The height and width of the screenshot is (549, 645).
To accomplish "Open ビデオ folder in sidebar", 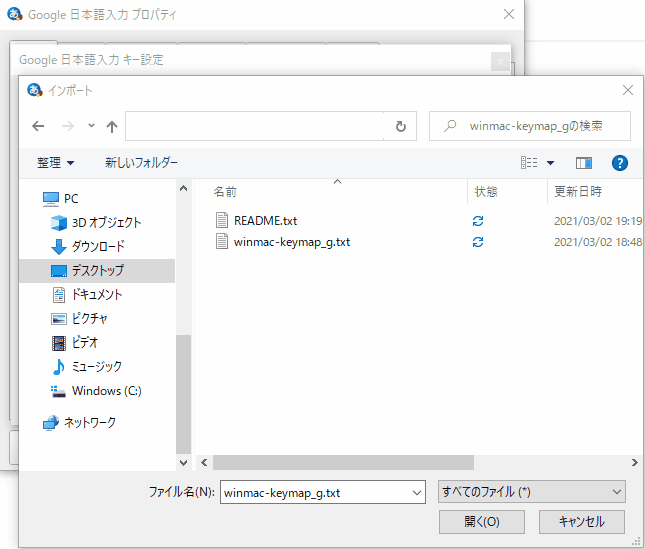I will [x=74, y=343].
